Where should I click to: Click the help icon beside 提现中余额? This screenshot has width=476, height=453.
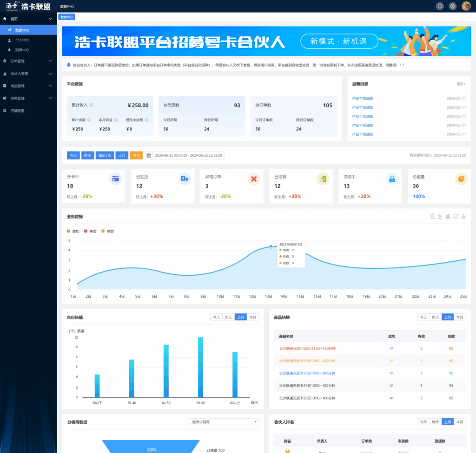pyautogui.click(x=146, y=120)
